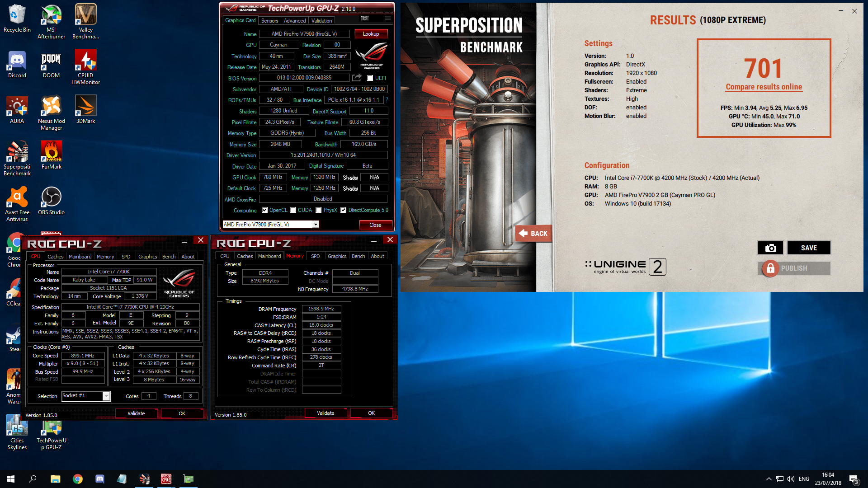
Task: Click the Lookup button in GPU-Z
Action: [371, 34]
